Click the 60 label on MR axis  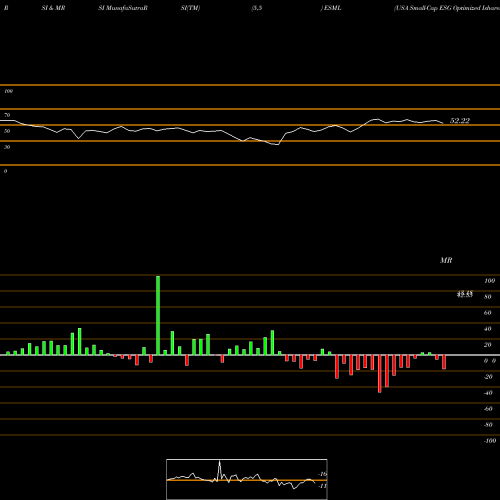tap(488, 313)
